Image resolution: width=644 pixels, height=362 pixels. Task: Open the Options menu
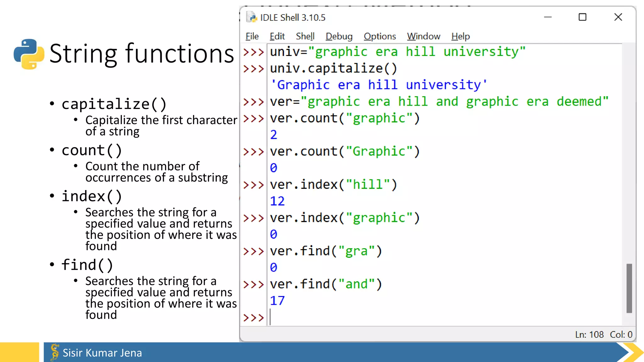(380, 36)
